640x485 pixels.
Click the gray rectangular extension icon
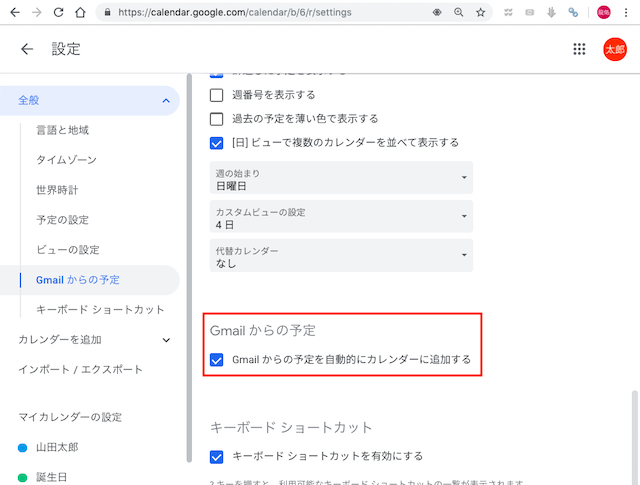point(530,12)
